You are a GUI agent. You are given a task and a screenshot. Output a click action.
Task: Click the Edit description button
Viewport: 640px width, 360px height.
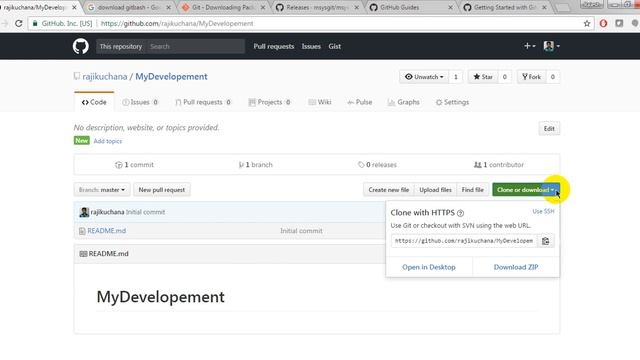(x=549, y=129)
